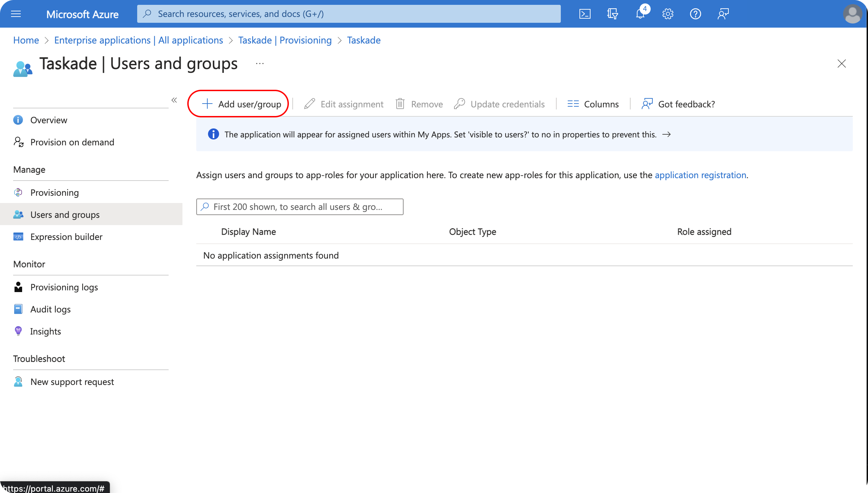Open the notifications bell

tap(640, 14)
